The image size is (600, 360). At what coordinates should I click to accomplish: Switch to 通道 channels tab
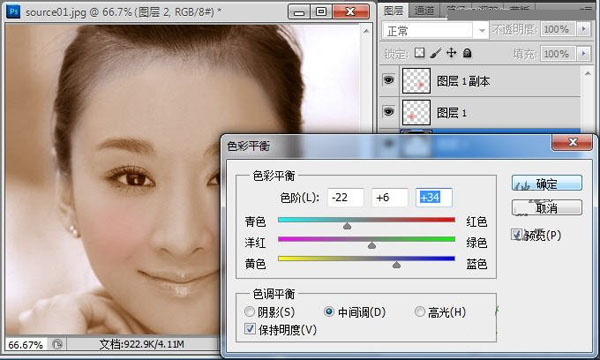pos(424,11)
